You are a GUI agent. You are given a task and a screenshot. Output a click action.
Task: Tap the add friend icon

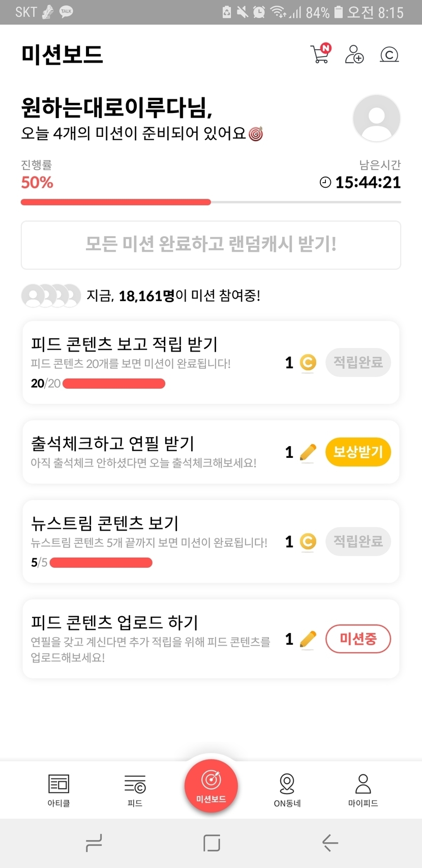click(x=354, y=54)
